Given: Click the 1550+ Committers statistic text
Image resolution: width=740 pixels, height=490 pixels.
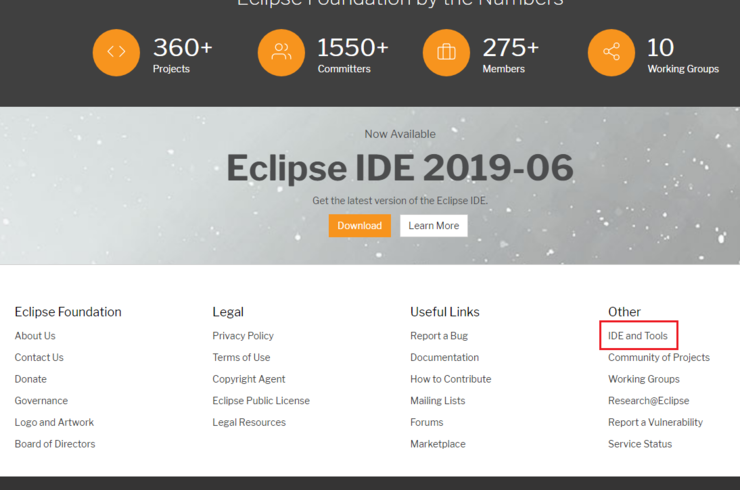Looking at the screenshot, I should click(x=353, y=55).
